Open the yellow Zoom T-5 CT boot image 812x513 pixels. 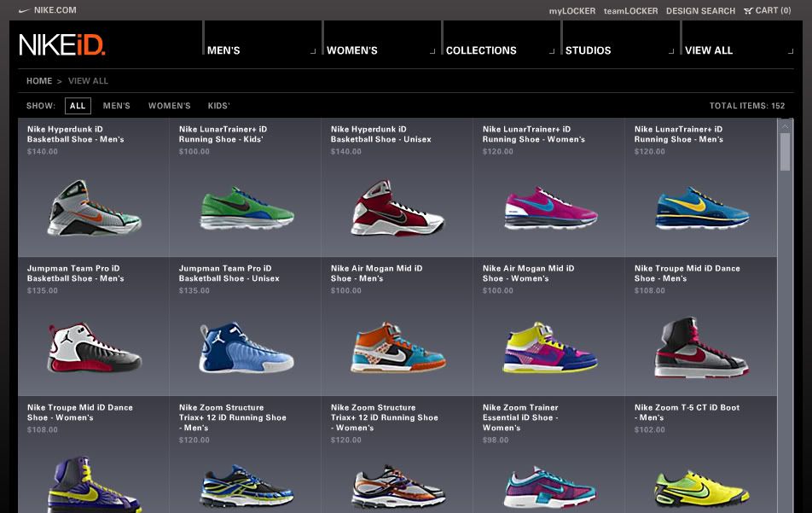[x=701, y=487]
